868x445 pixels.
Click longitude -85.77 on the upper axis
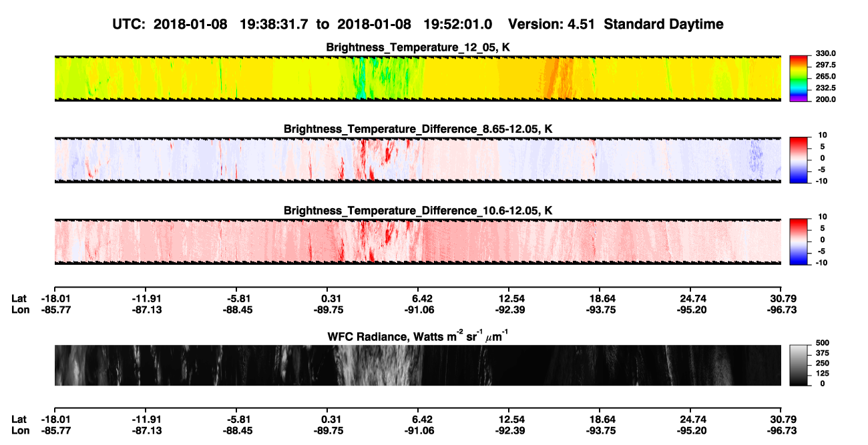click(x=56, y=310)
